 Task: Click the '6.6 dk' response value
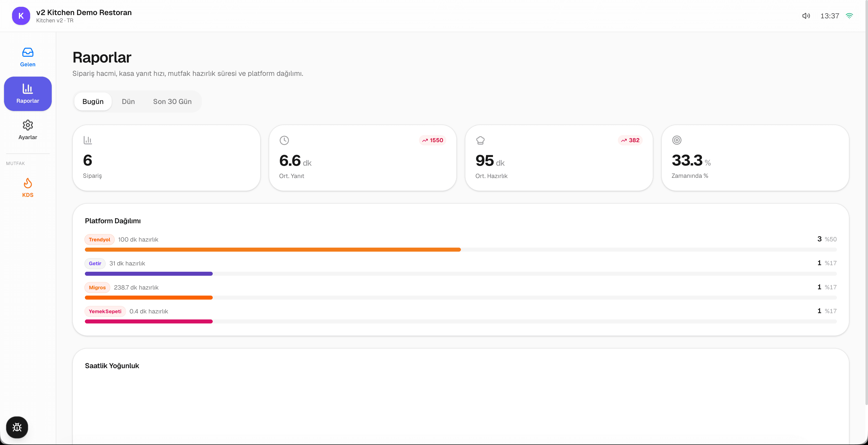coord(295,161)
